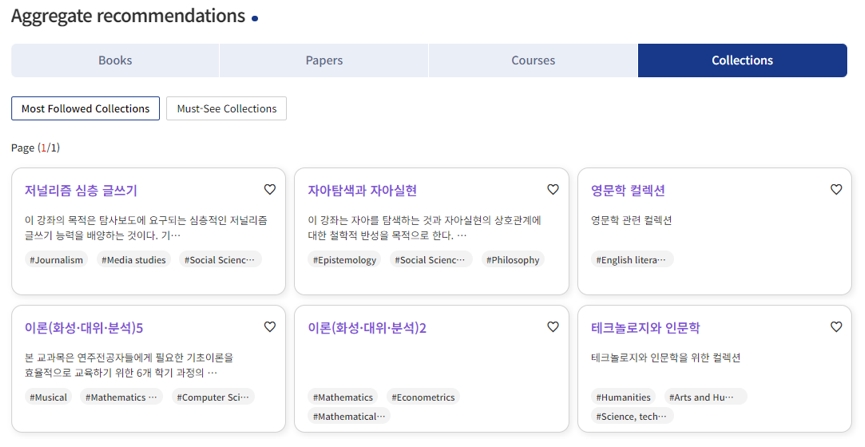Screen dimensions: 865x447
Task: Click the #Musical tag
Action: coord(49,397)
